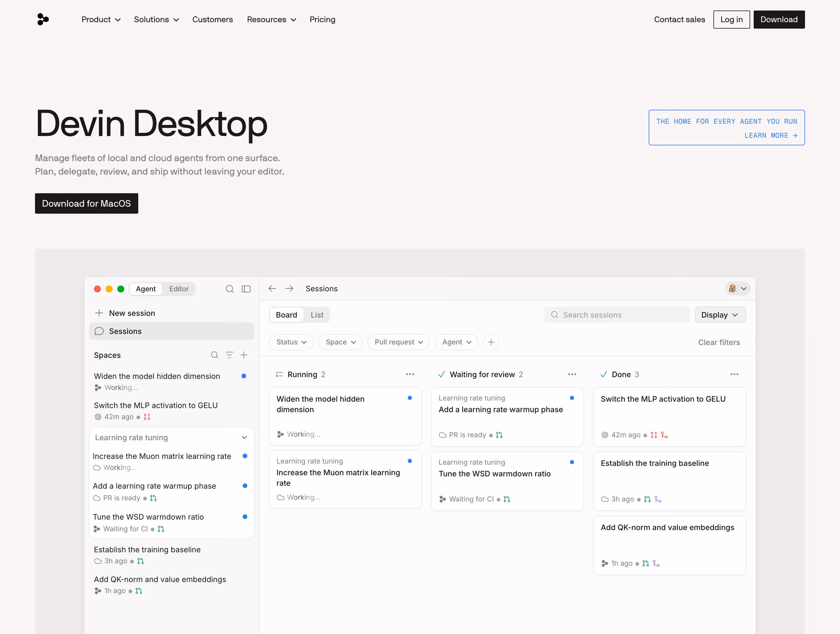Click Contact sales
The image size is (840, 634).
tap(679, 19)
